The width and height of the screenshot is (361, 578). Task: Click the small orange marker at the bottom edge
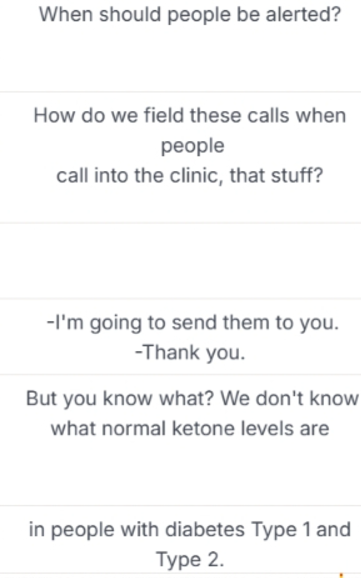point(341,575)
